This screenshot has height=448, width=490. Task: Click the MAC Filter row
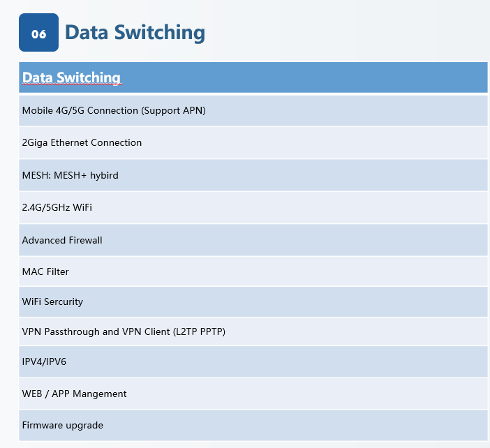pyautogui.click(x=253, y=271)
